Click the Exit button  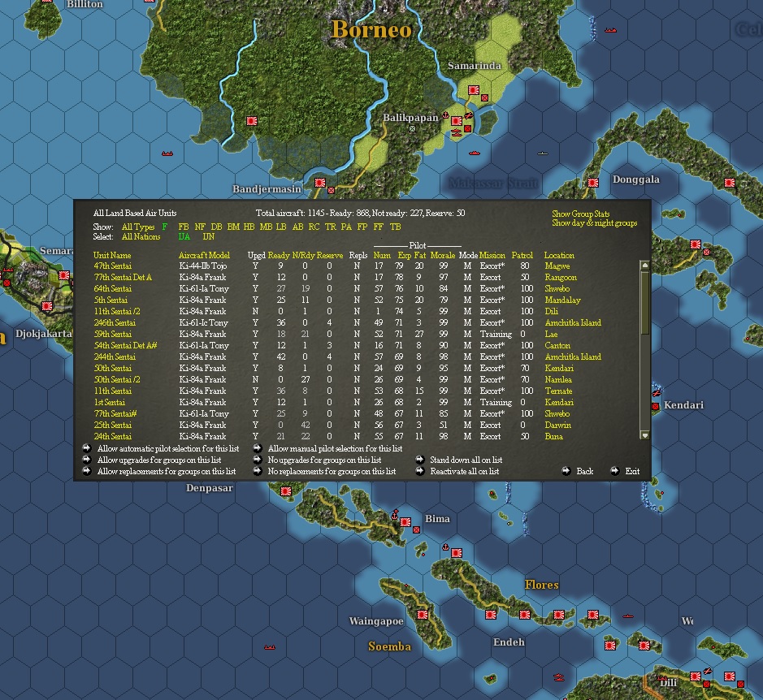632,471
